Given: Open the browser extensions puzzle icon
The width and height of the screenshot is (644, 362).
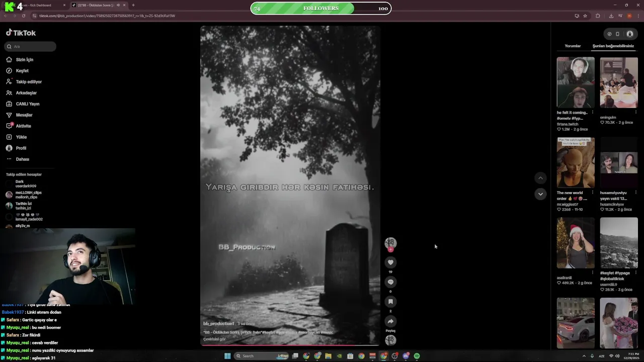Looking at the screenshot, I should click(598, 16).
